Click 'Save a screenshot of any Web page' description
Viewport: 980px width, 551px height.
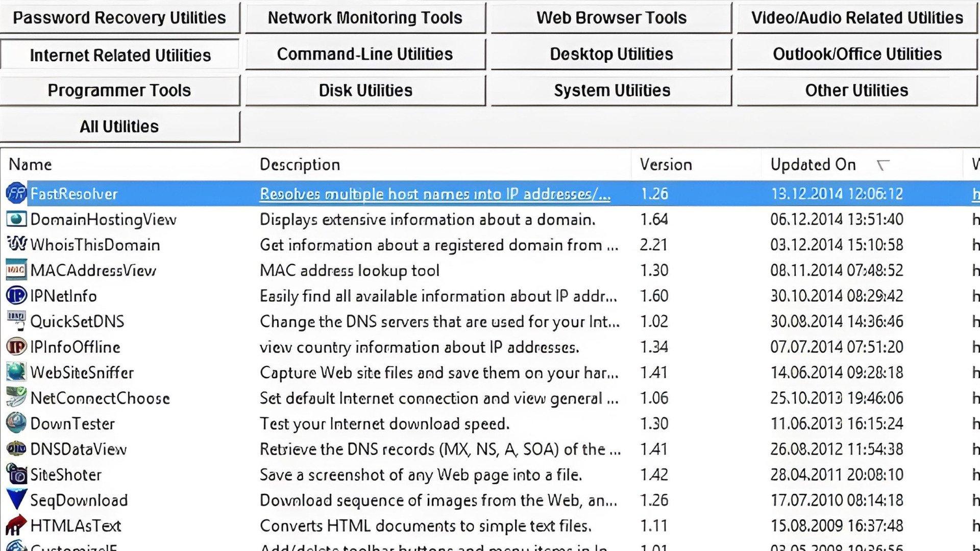pos(421,474)
